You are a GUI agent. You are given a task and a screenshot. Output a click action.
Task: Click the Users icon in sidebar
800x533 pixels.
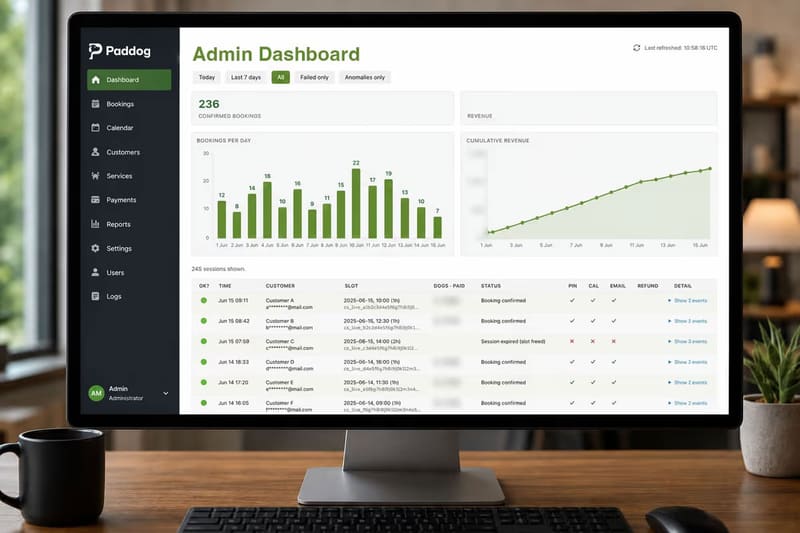pyautogui.click(x=95, y=272)
